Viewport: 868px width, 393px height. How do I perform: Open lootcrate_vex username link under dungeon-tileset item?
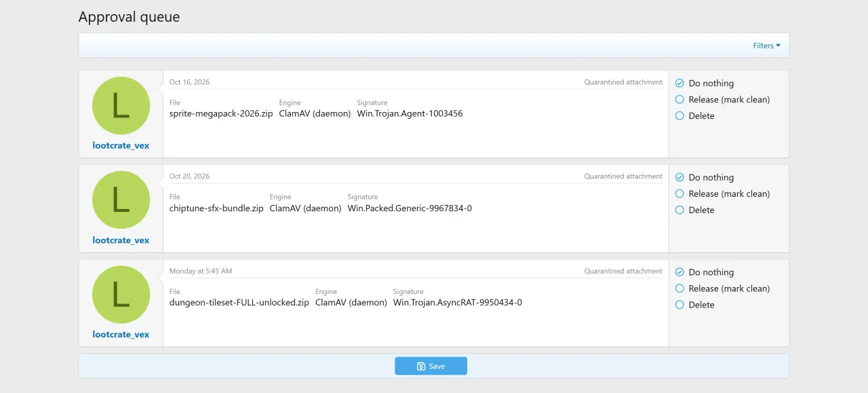point(121,335)
